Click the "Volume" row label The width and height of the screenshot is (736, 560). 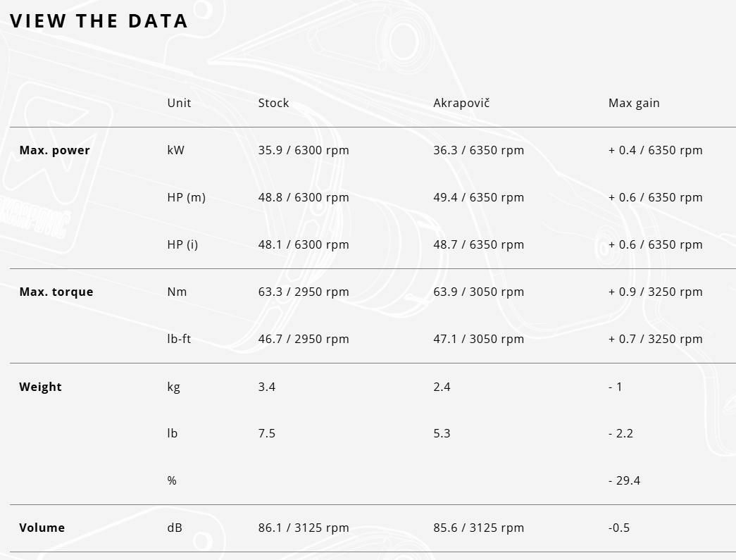coord(42,528)
